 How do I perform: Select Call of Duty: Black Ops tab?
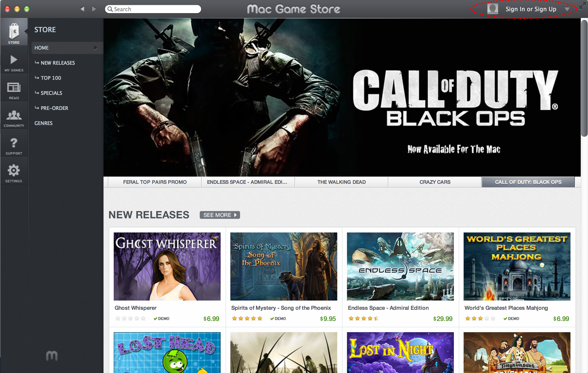coord(528,182)
